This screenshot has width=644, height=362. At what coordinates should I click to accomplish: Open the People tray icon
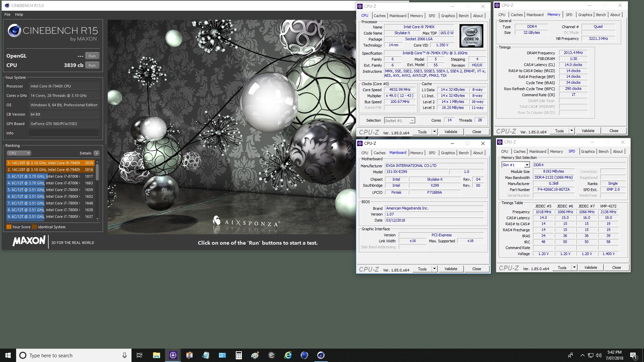pos(571,355)
